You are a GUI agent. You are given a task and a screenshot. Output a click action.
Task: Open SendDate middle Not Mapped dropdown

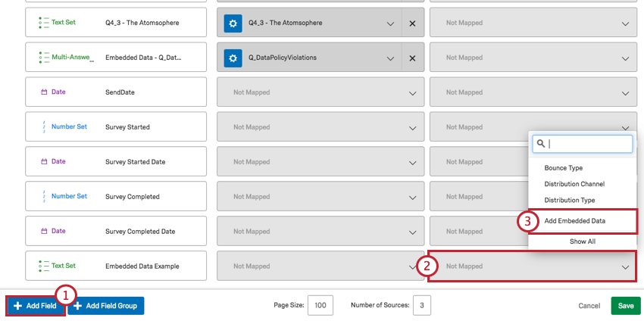tap(318, 92)
